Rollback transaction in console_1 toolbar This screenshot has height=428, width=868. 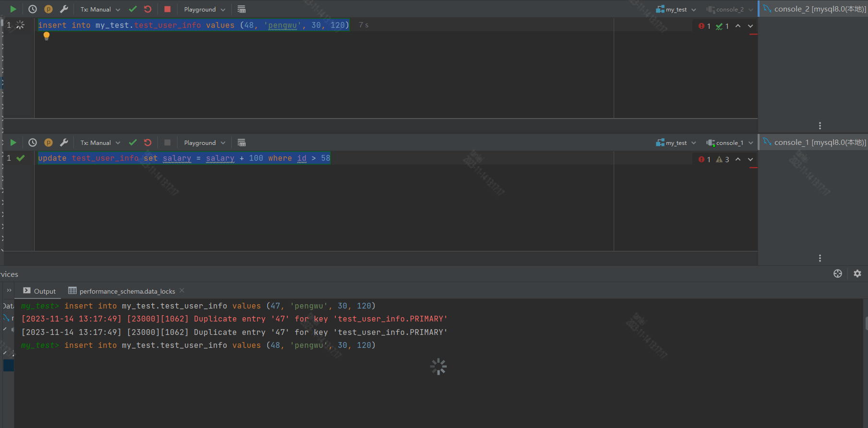[148, 143]
